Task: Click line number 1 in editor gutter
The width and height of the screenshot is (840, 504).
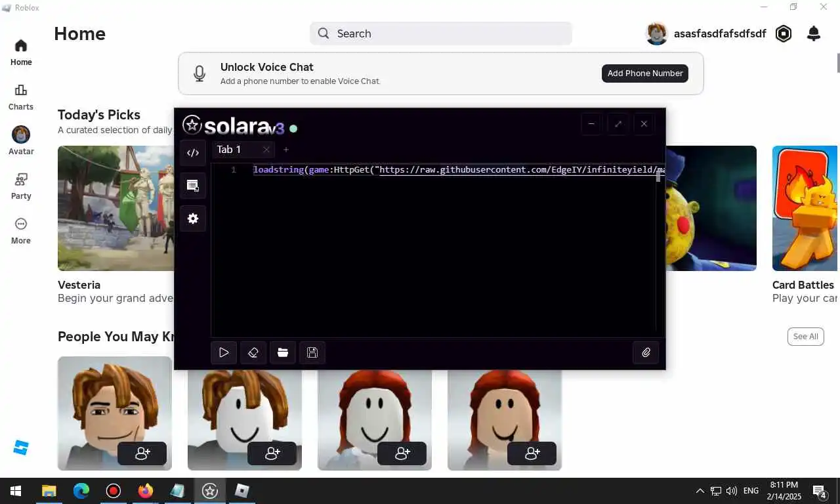Action: tap(234, 170)
